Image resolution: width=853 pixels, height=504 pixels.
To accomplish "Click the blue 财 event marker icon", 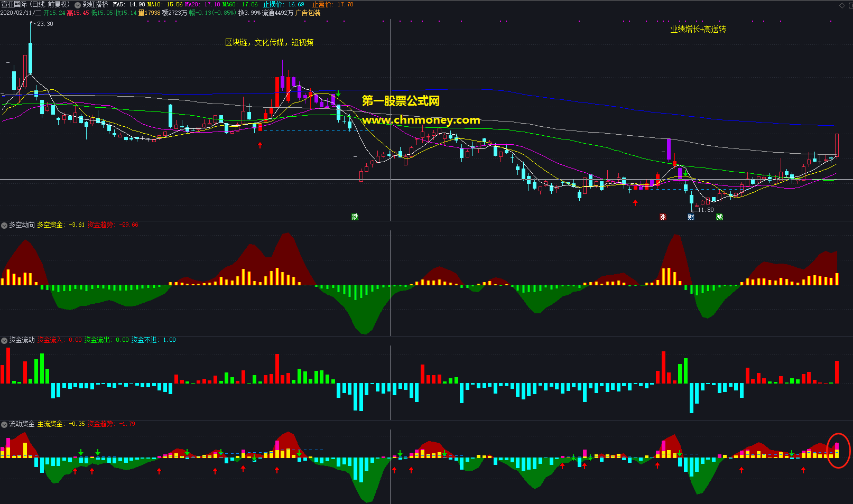I will click(x=691, y=217).
